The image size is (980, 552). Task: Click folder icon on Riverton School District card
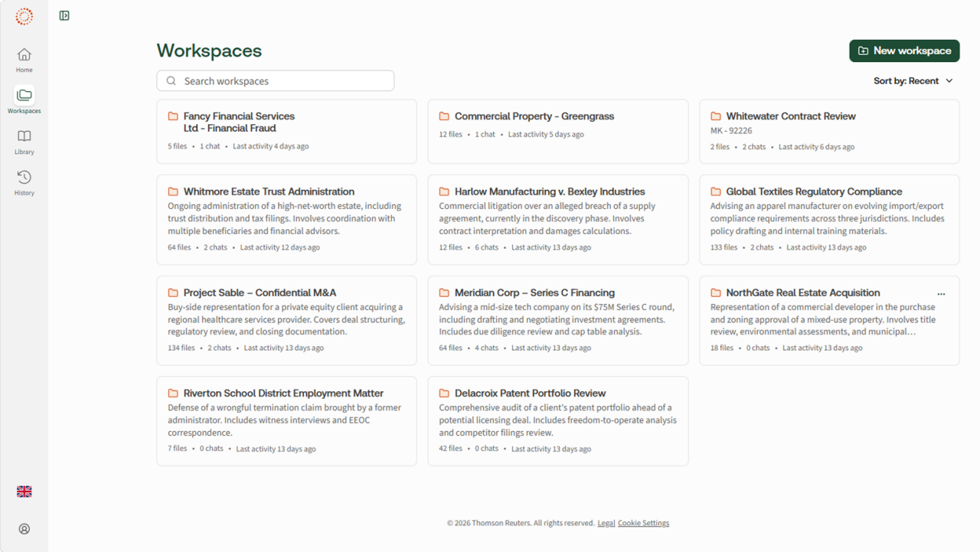click(173, 393)
